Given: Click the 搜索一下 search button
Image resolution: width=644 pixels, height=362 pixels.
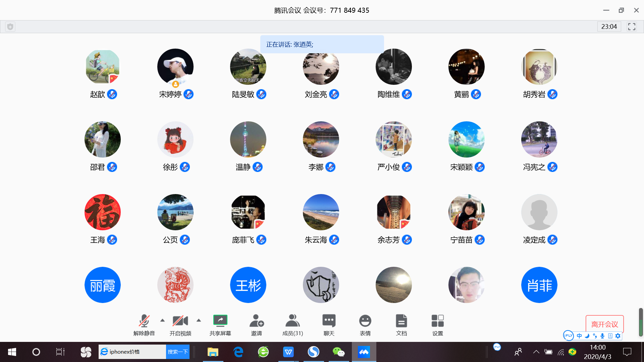Looking at the screenshot, I should tap(177, 352).
